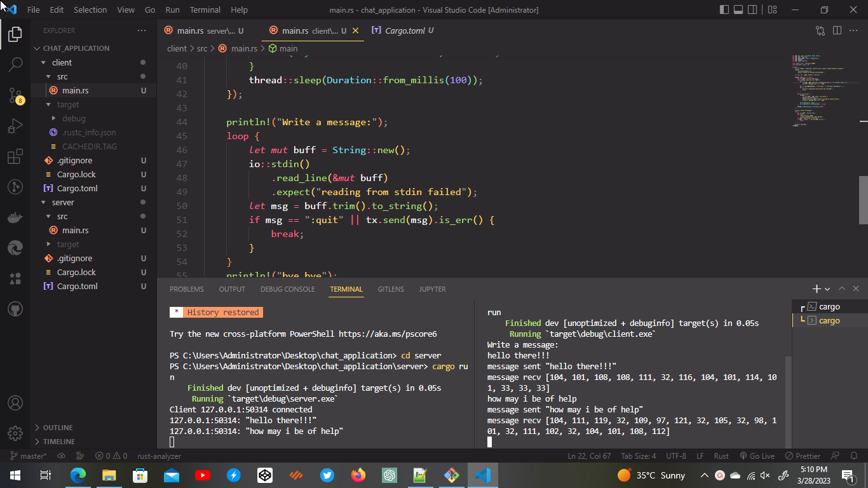Click the master* branch in status bar

[x=28, y=456]
